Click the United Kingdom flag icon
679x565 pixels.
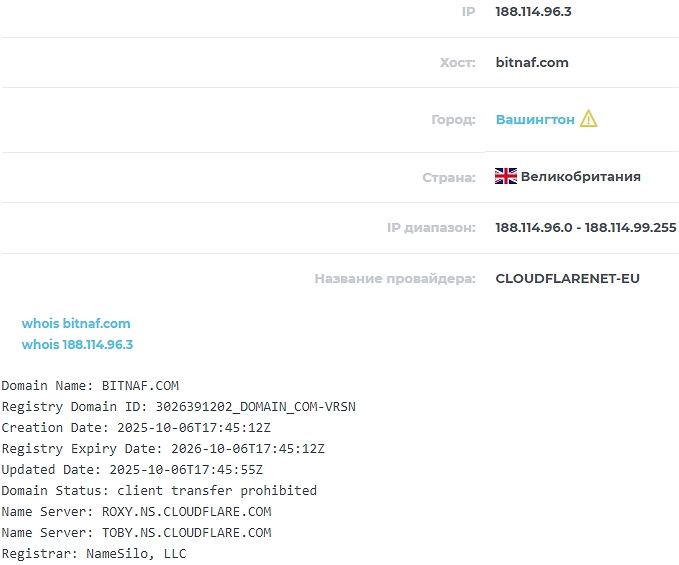coord(506,176)
